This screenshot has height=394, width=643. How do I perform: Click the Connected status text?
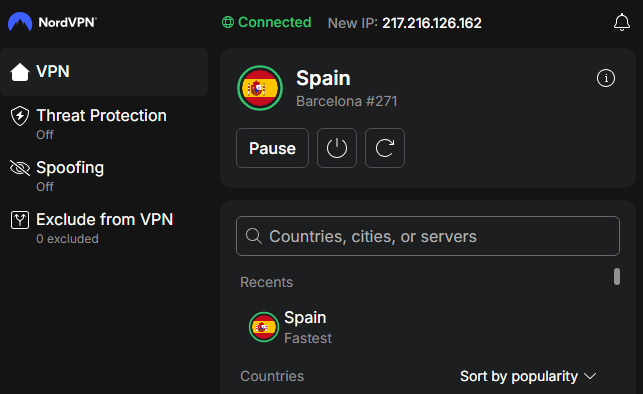point(274,22)
